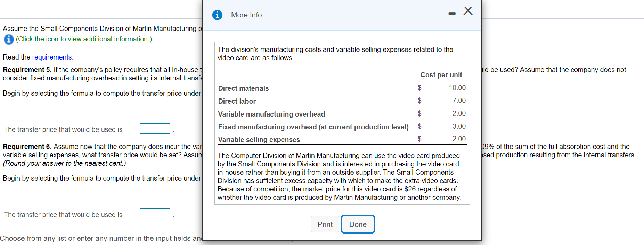
Task: Click the 'Click the icon to view additional information' text
Action: pos(84,39)
